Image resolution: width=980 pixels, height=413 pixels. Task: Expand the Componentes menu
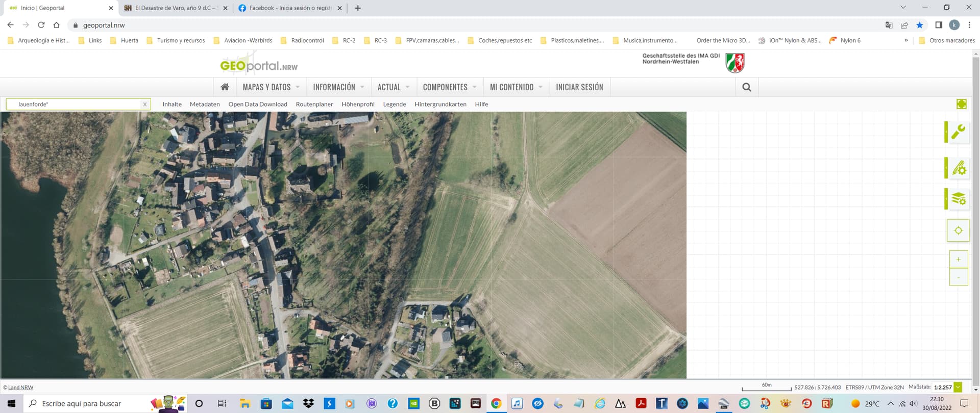pyautogui.click(x=449, y=87)
